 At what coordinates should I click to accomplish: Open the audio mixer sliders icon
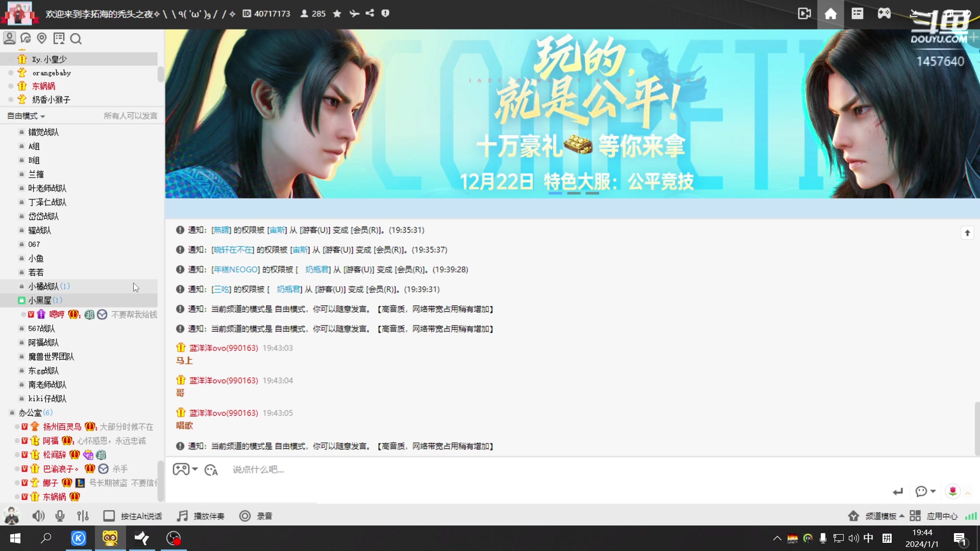[x=83, y=516]
